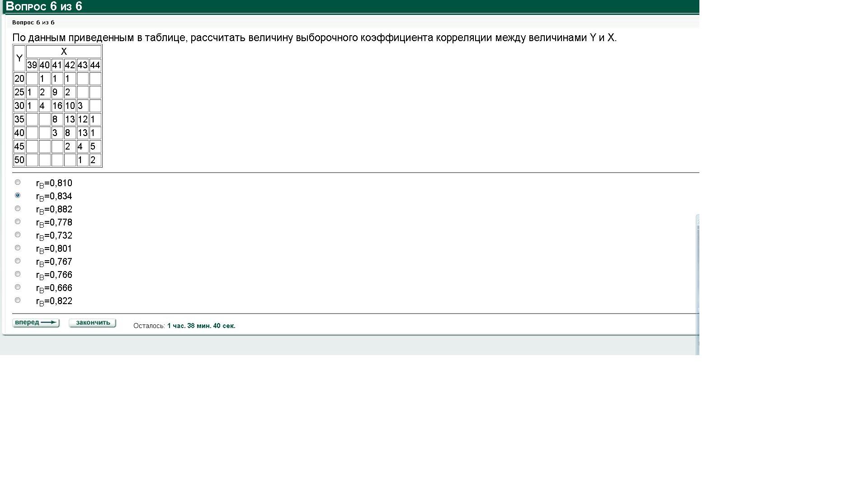This screenshot has height=488, width=868.
Task: Click the remaining time countdown text
Action: point(201,326)
